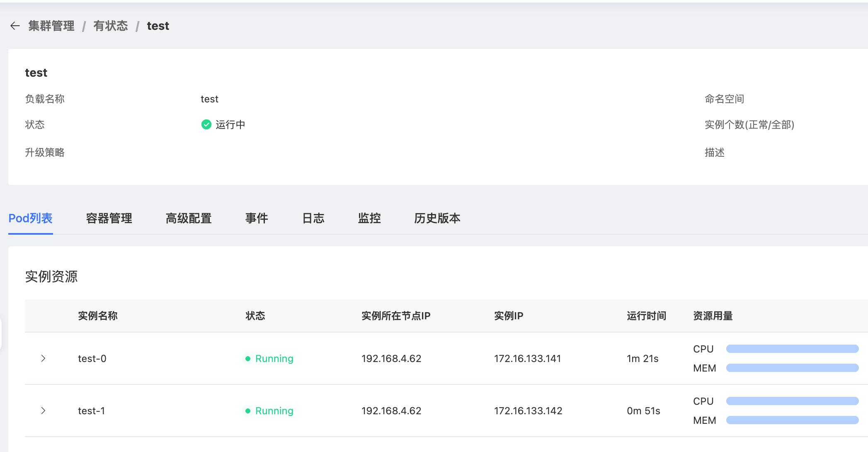Image resolution: width=868 pixels, height=452 pixels.
Task: Click the test-0 instance name
Action: coord(92,358)
